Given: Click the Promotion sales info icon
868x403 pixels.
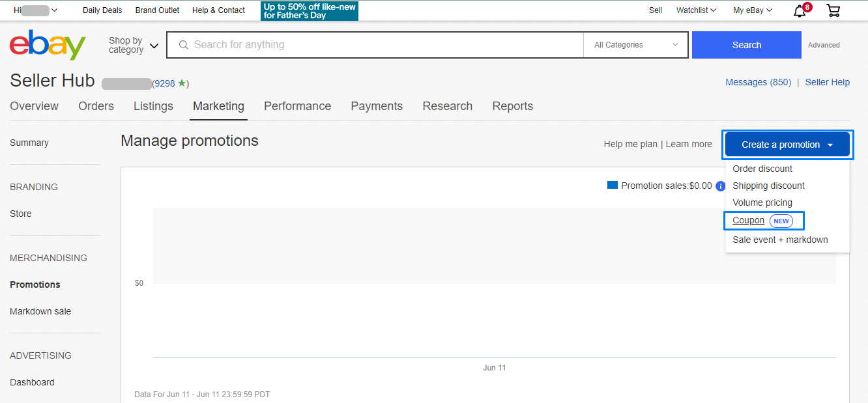Looking at the screenshot, I should (x=720, y=186).
